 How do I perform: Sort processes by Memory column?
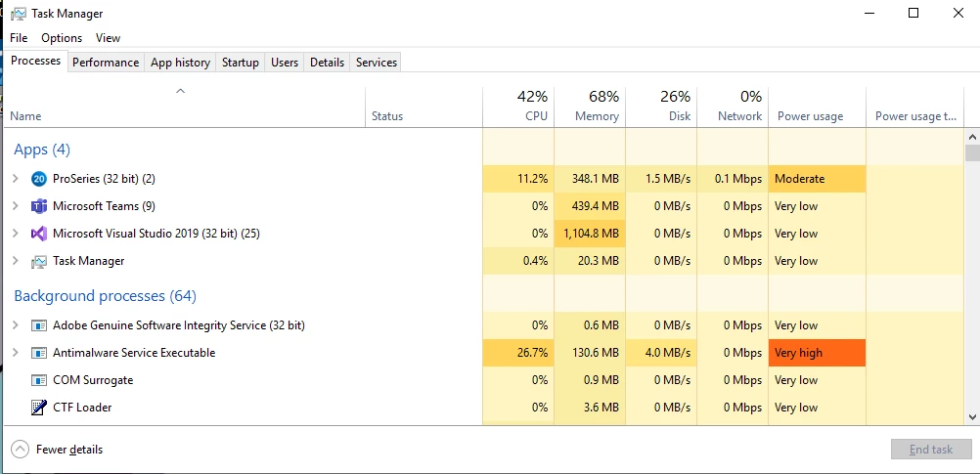coord(590,107)
